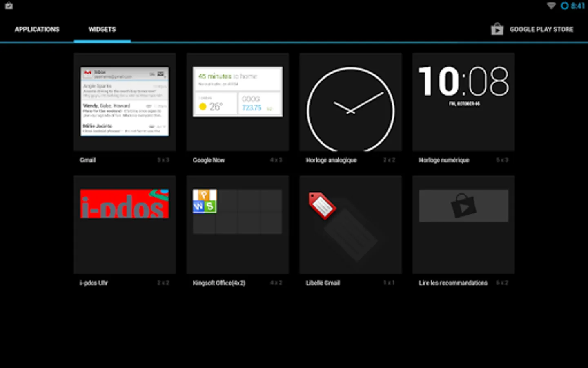Tap the blue battery ring icon
588x368 pixels.
click(564, 6)
